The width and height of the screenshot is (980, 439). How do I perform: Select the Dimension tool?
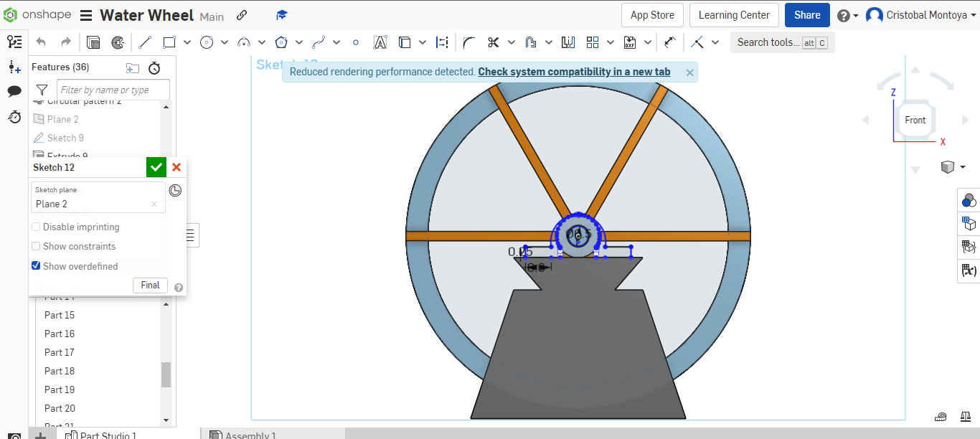442,42
